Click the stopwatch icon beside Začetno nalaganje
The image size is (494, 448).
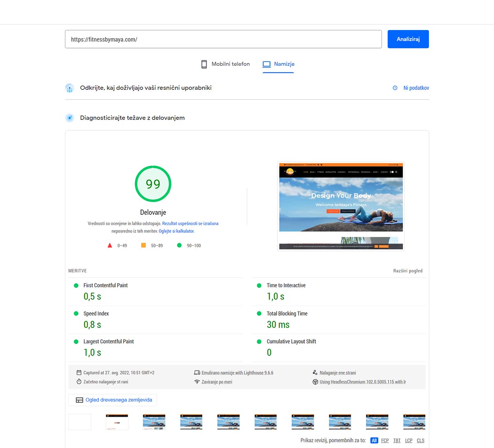click(x=79, y=382)
